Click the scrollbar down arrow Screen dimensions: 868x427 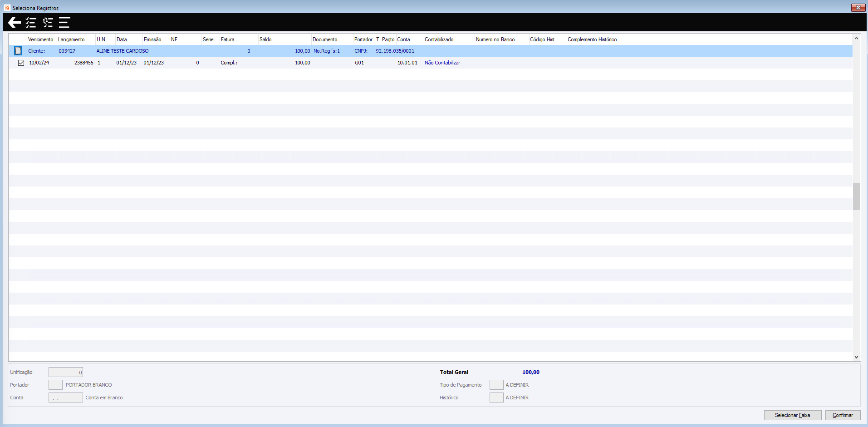856,357
